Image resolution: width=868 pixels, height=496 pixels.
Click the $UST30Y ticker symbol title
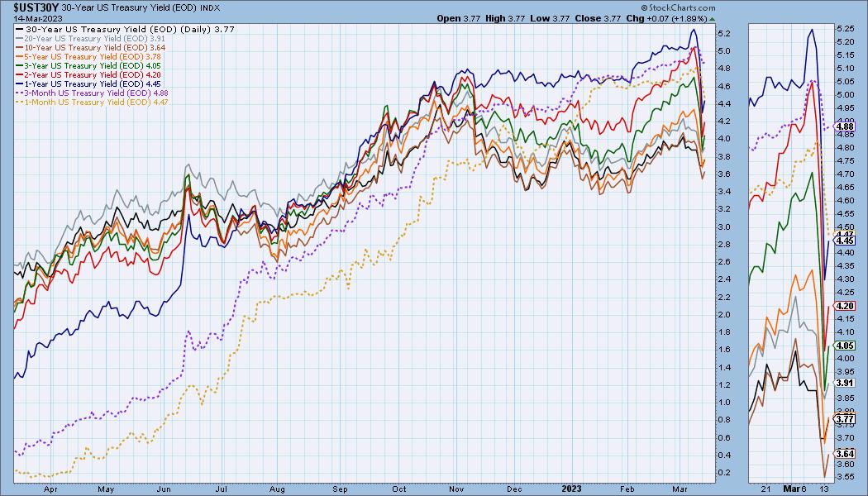36,7
